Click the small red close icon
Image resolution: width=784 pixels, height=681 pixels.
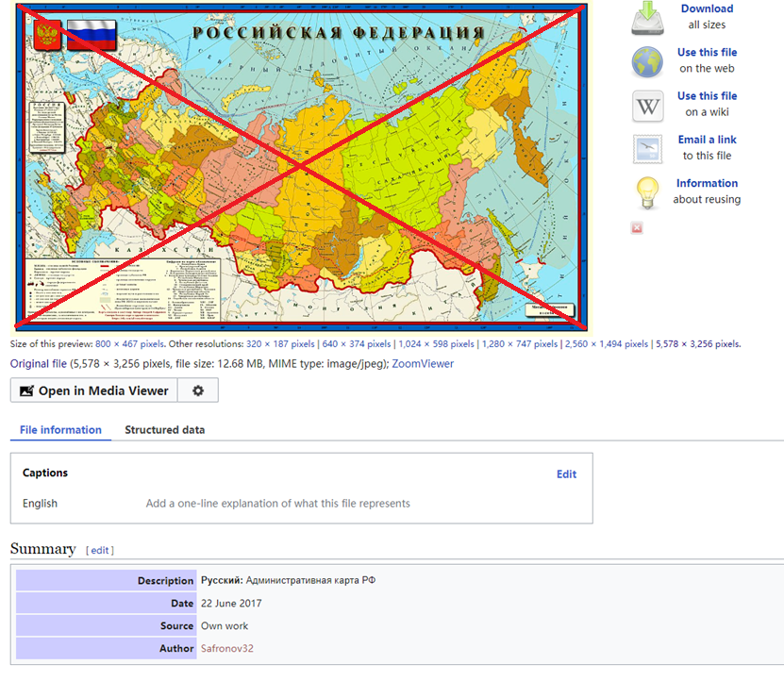pyautogui.click(x=637, y=228)
